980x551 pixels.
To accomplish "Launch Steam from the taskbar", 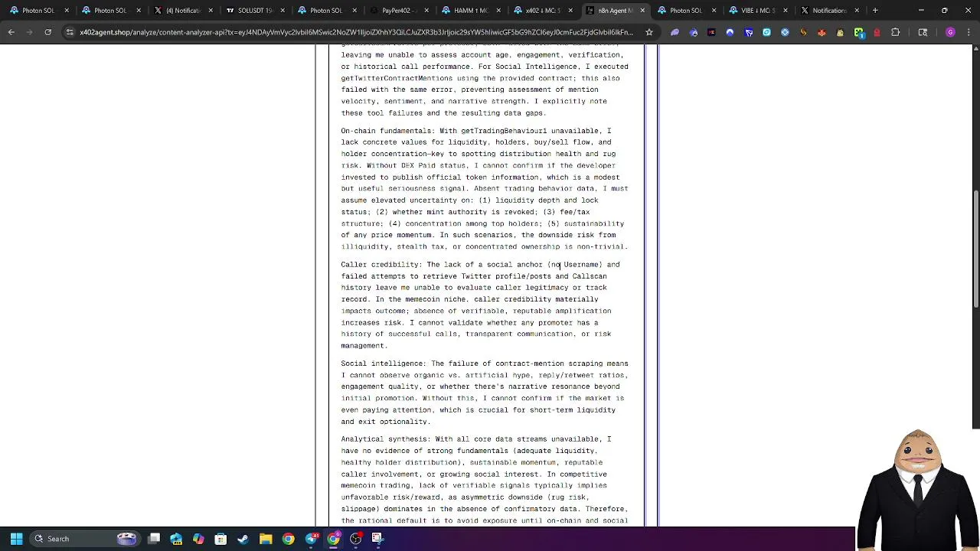I will point(243,539).
